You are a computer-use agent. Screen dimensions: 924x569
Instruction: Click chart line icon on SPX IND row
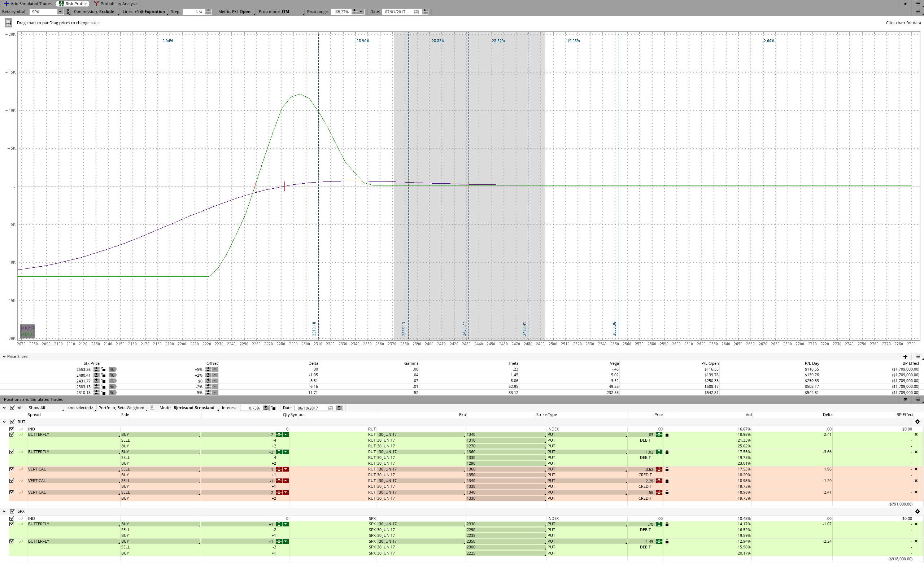(21, 518)
